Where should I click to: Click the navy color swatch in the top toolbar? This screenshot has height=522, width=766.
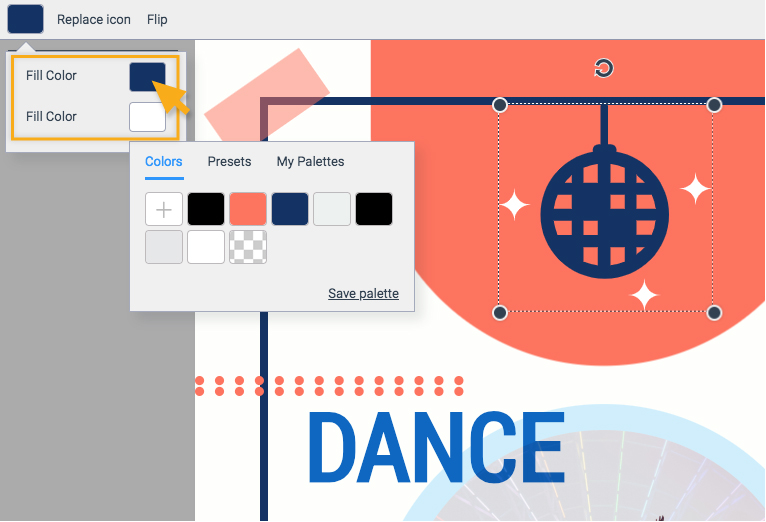tap(25, 19)
